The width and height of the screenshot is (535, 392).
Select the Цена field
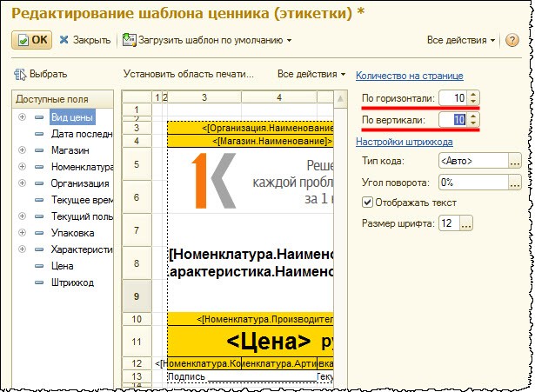(62, 266)
